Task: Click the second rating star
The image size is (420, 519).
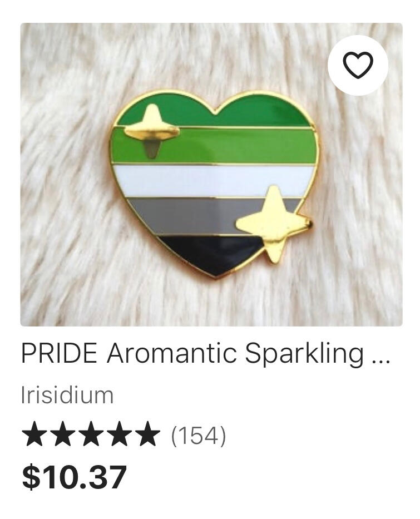Action: pyautogui.click(x=62, y=433)
